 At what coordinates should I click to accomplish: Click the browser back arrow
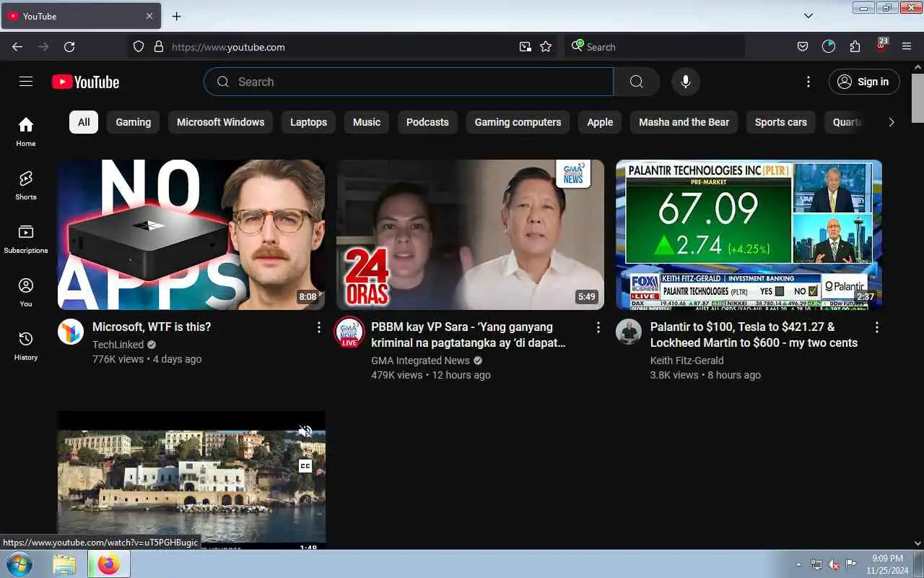click(17, 47)
